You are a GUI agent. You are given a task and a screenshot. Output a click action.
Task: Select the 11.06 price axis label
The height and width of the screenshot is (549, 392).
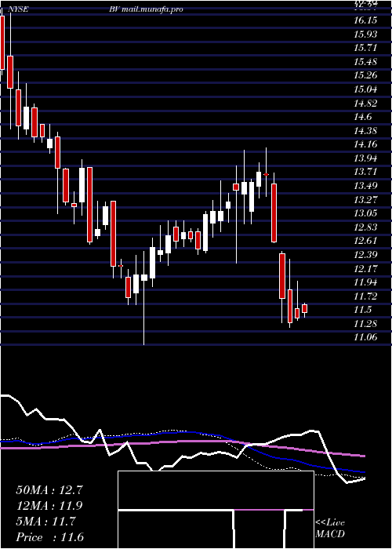[x=365, y=337]
